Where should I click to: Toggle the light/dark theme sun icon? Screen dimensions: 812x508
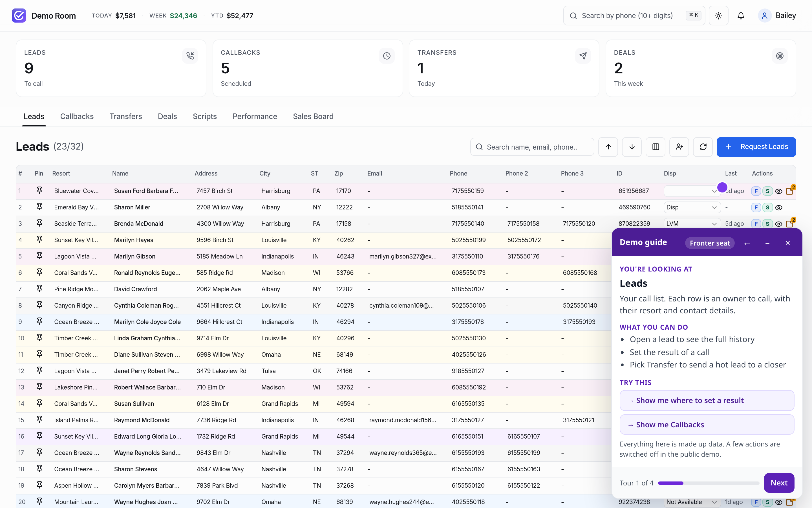pyautogui.click(x=718, y=16)
